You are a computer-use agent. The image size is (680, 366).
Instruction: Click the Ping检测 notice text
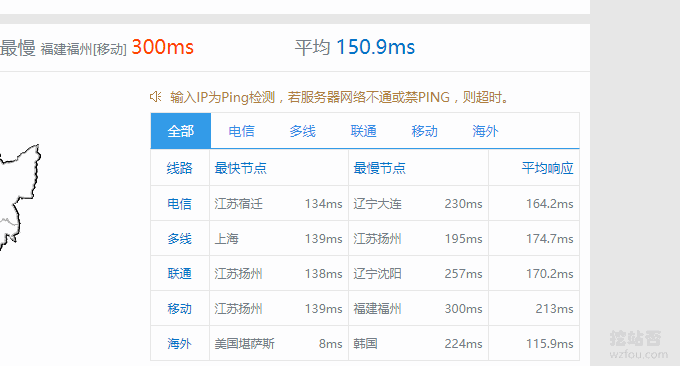pos(339,97)
